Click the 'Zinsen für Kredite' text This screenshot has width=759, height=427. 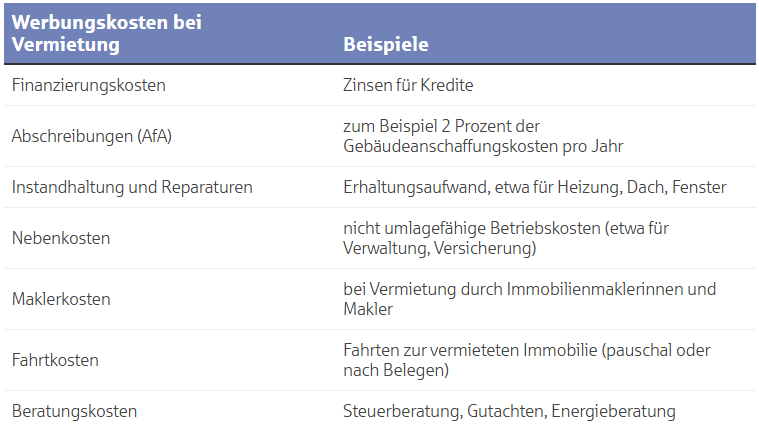pyautogui.click(x=408, y=85)
